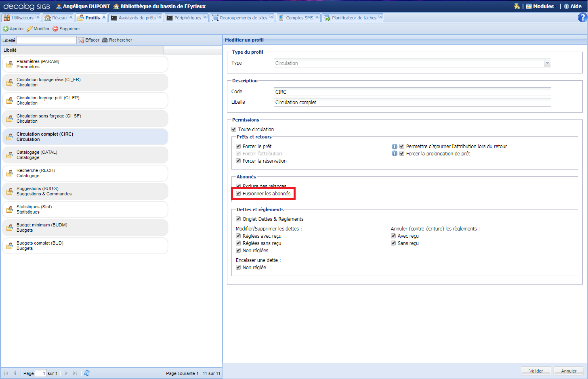The height and width of the screenshot is (379, 588).
Task: Click the red Supprimer icon
Action: [x=55, y=29]
